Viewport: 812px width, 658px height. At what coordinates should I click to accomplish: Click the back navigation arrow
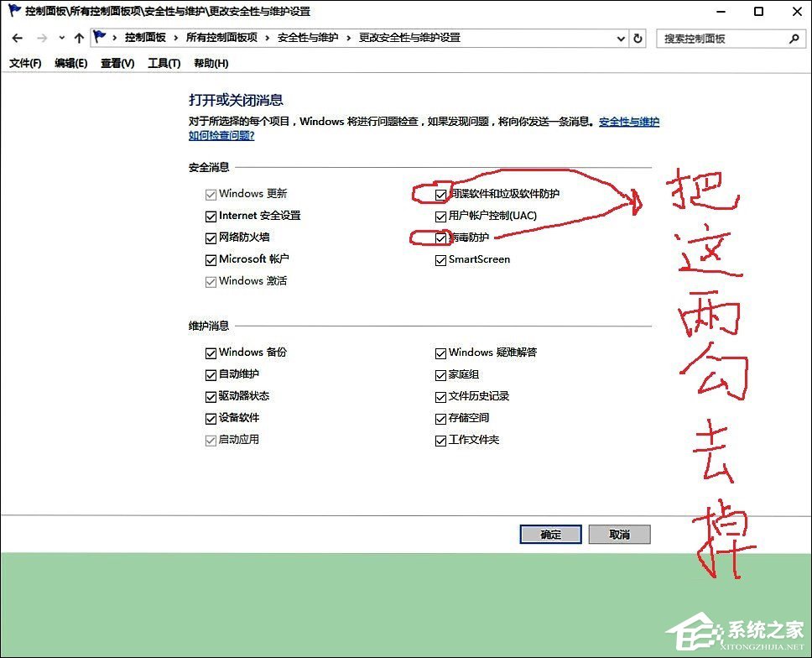coord(17,37)
